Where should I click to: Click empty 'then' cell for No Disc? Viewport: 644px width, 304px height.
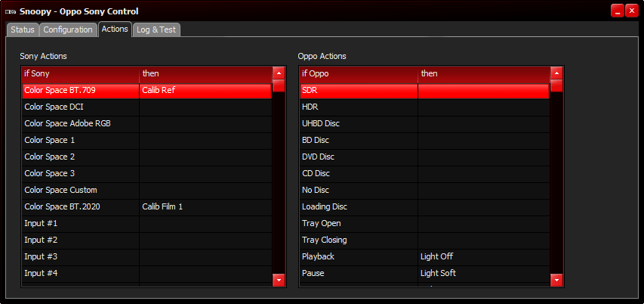[484, 191]
